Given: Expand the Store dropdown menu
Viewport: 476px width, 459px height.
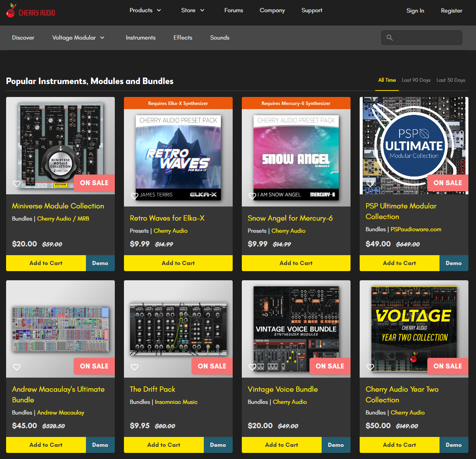Looking at the screenshot, I should [x=193, y=10].
